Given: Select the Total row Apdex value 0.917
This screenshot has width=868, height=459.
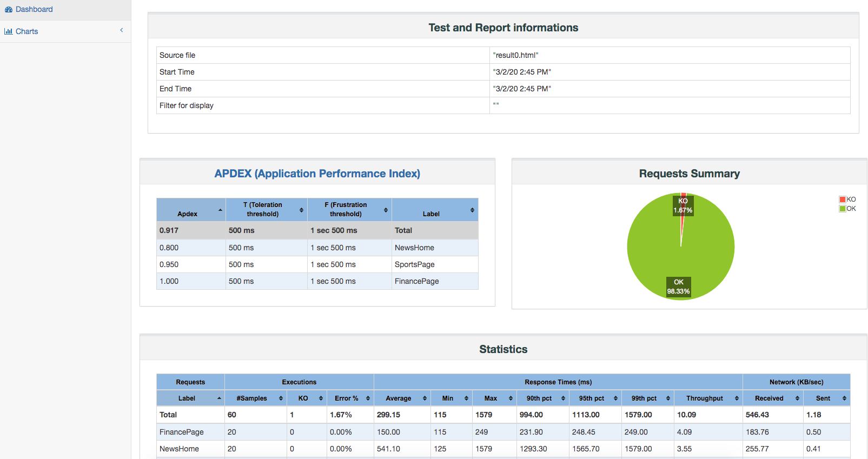Looking at the screenshot, I should (169, 230).
